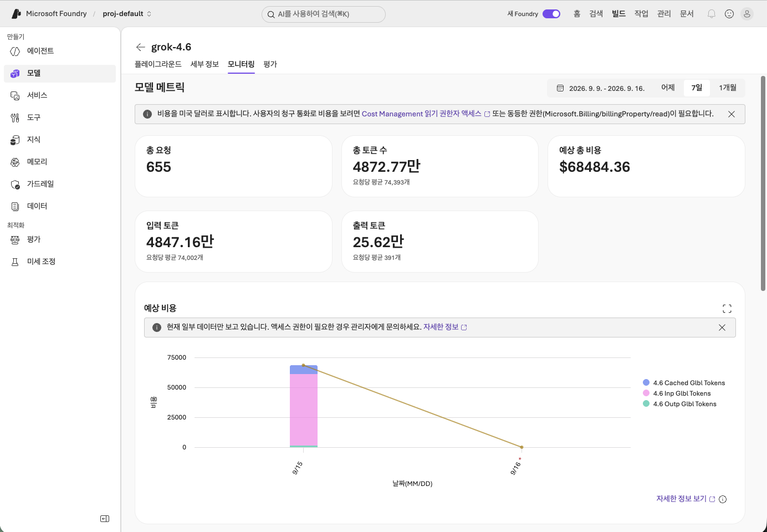Open the user account avatar icon

tap(747, 14)
